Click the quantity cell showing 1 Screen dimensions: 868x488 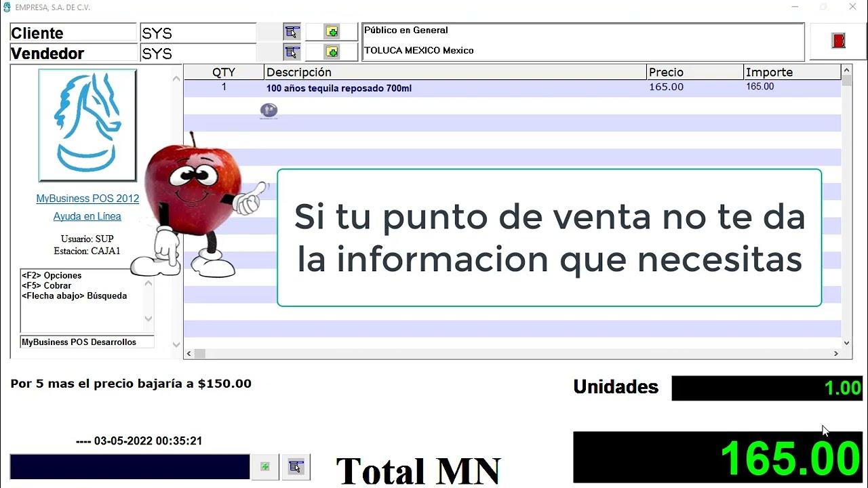(224, 87)
